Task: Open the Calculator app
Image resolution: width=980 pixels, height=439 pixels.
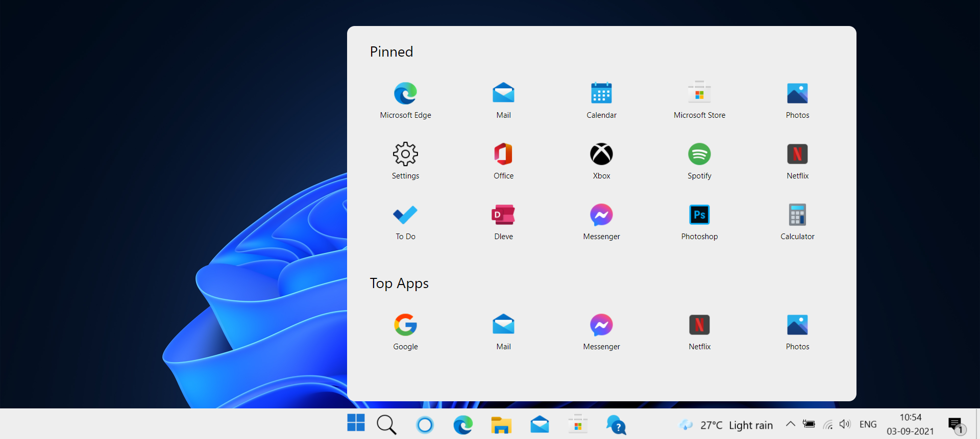Action: [x=797, y=222]
